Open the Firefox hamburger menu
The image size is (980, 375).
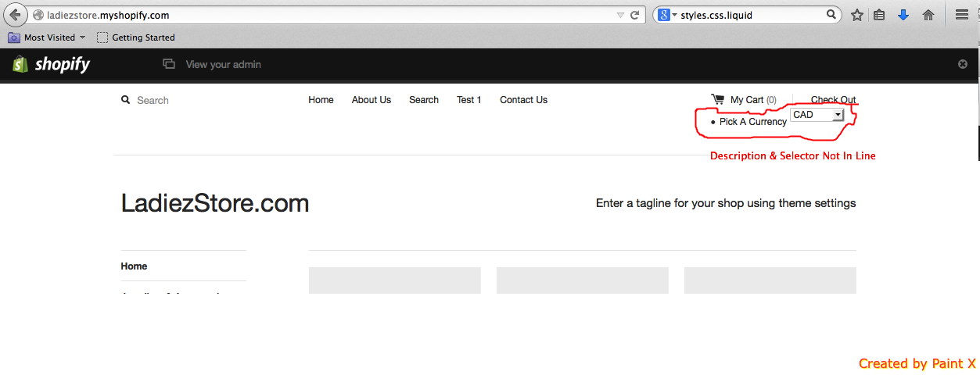(x=962, y=15)
